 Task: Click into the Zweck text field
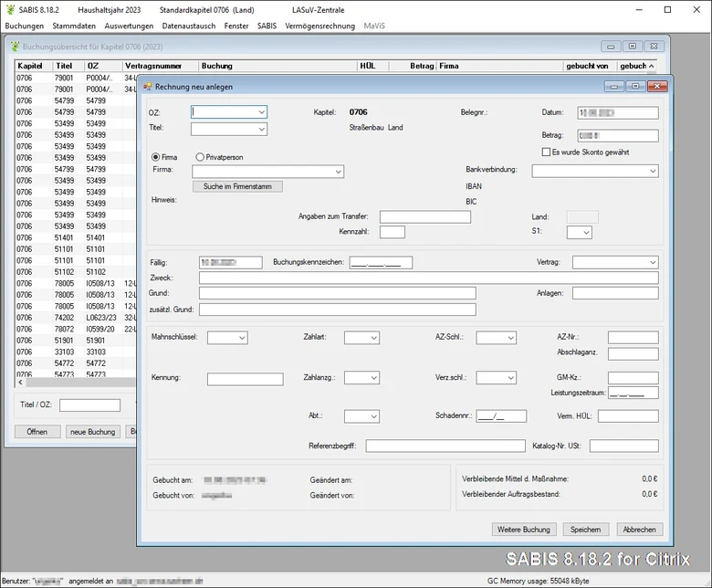(x=429, y=278)
